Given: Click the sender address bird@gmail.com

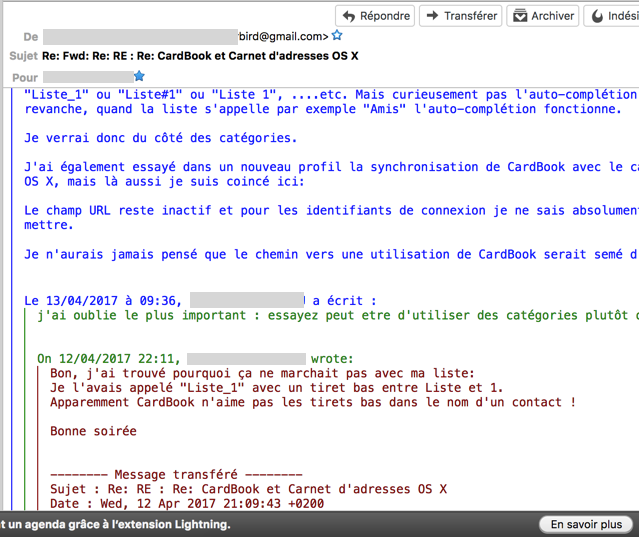Looking at the screenshot, I should click(x=283, y=37).
